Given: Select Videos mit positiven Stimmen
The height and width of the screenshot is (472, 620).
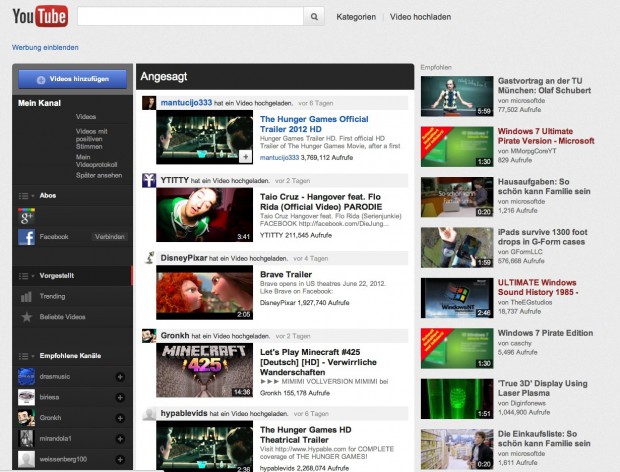Looking at the screenshot, I should click(x=92, y=139).
